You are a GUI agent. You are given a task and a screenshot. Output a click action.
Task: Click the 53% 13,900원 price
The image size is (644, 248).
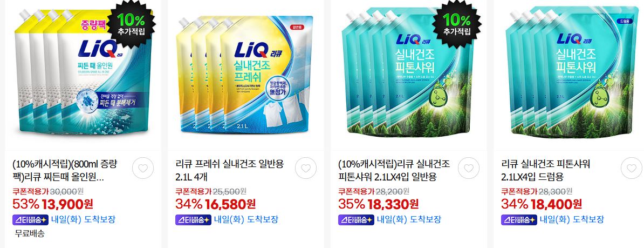click(53, 204)
